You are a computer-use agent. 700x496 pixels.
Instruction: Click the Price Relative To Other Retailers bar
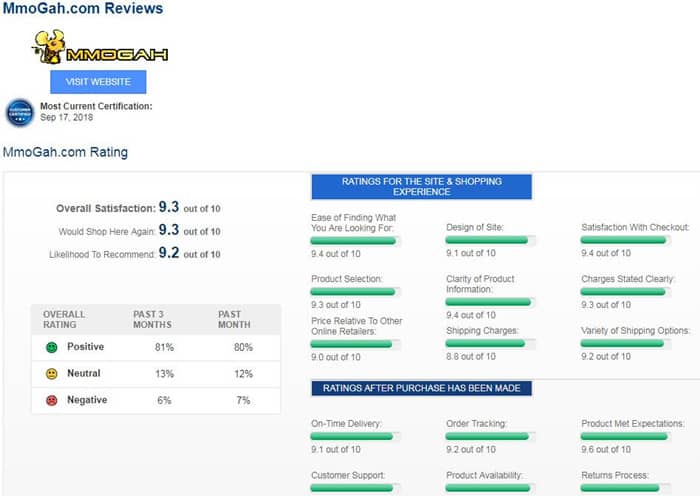[x=355, y=344]
